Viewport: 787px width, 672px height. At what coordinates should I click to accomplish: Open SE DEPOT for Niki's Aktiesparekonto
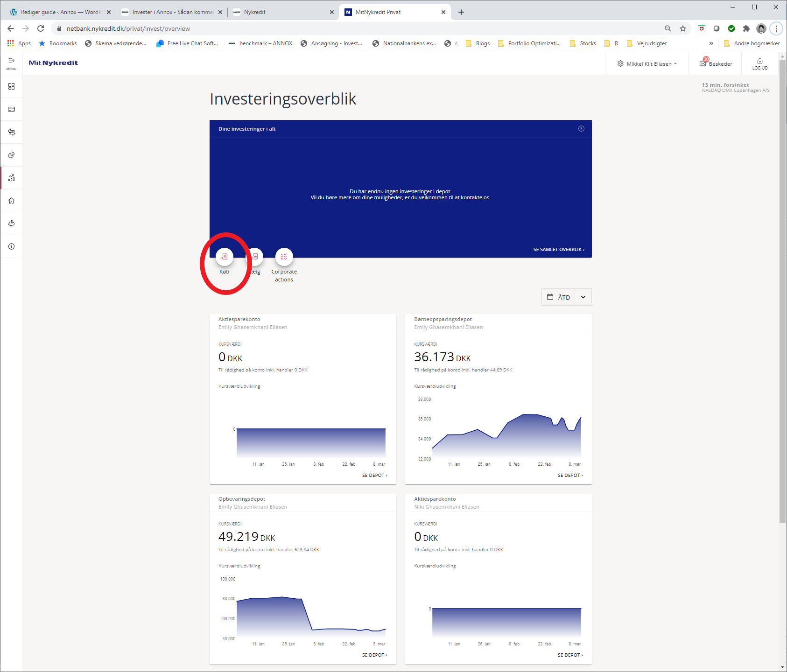570,655
